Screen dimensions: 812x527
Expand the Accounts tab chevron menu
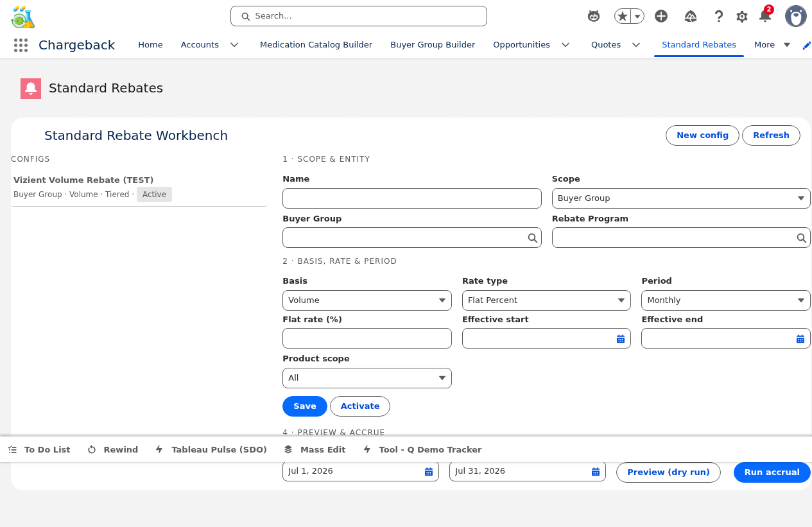(x=234, y=45)
